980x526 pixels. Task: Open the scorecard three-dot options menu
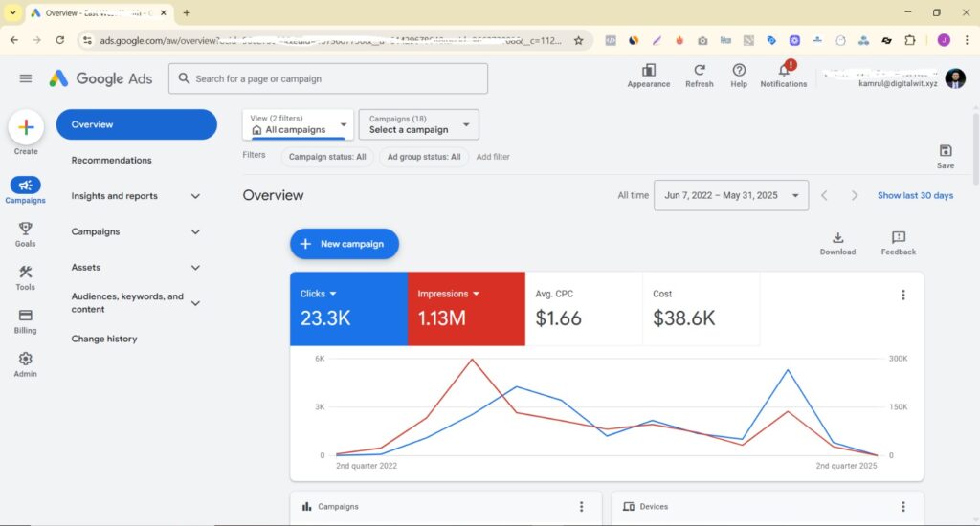903,295
